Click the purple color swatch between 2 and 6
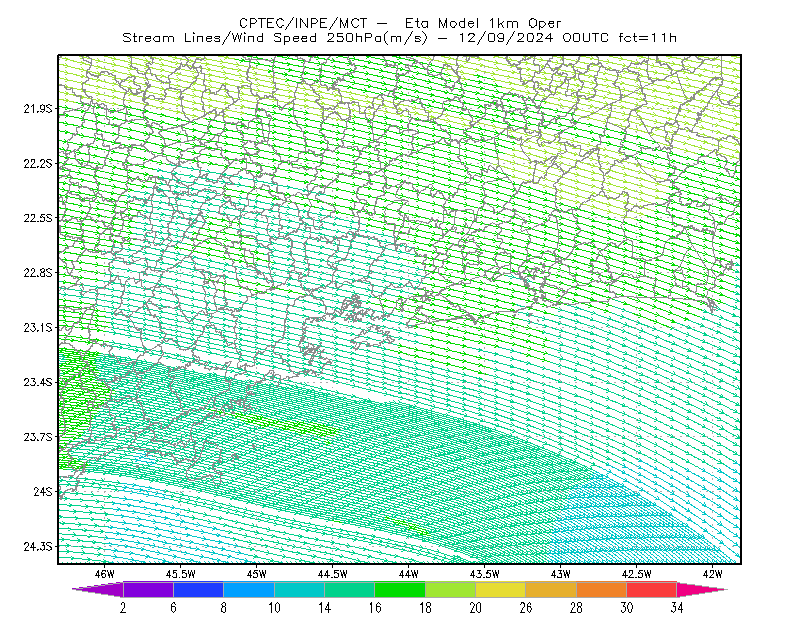 pos(148,589)
